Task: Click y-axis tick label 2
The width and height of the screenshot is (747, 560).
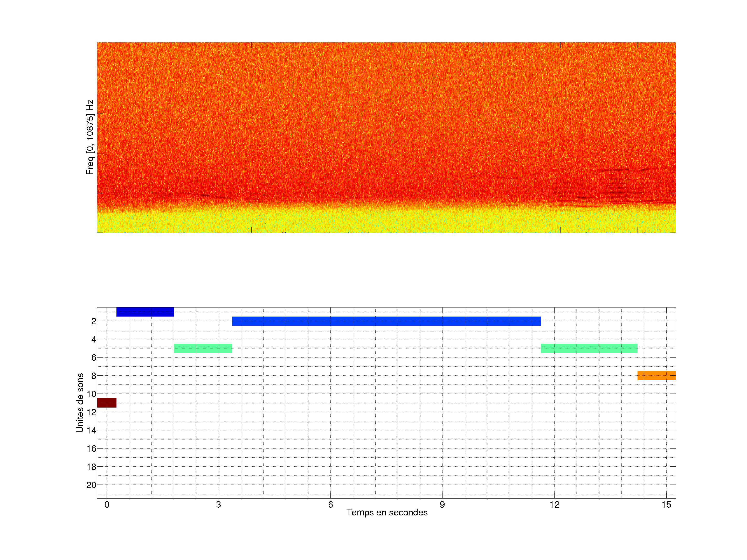Action: tap(94, 321)
